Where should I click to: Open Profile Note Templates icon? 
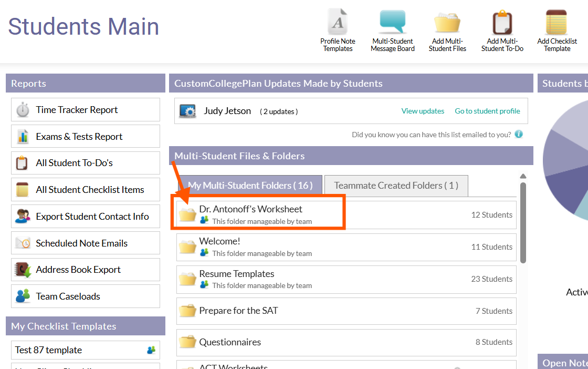pos(338,23)
